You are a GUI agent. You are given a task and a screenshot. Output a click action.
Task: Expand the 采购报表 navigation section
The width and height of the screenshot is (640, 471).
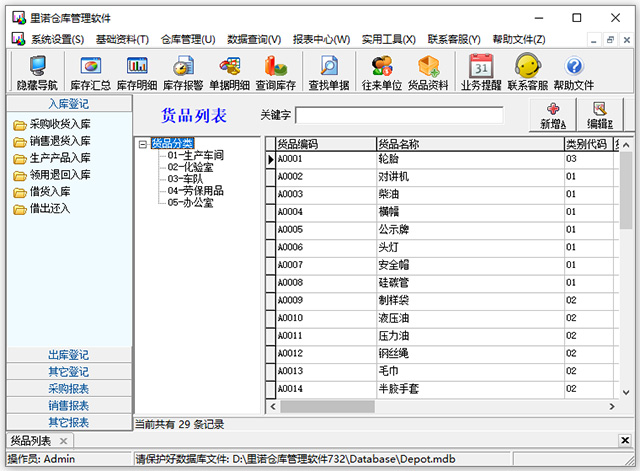69,389
